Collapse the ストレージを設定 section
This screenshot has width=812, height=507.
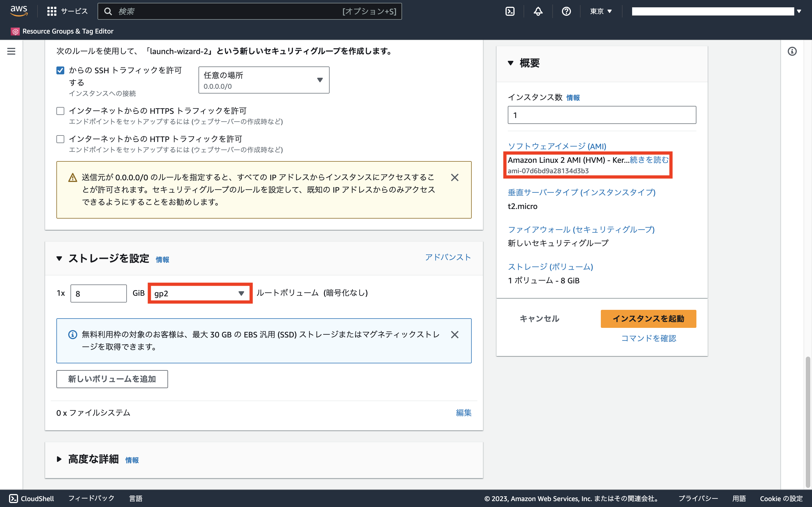[59, 259]
